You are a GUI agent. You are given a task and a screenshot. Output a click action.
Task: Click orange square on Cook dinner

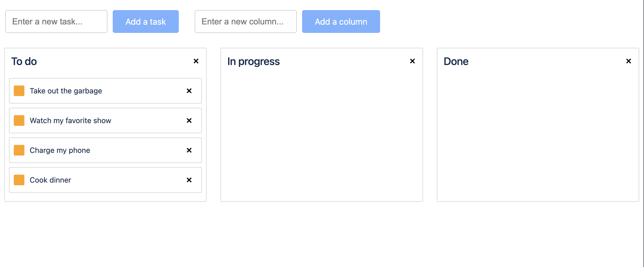point(19,180)
